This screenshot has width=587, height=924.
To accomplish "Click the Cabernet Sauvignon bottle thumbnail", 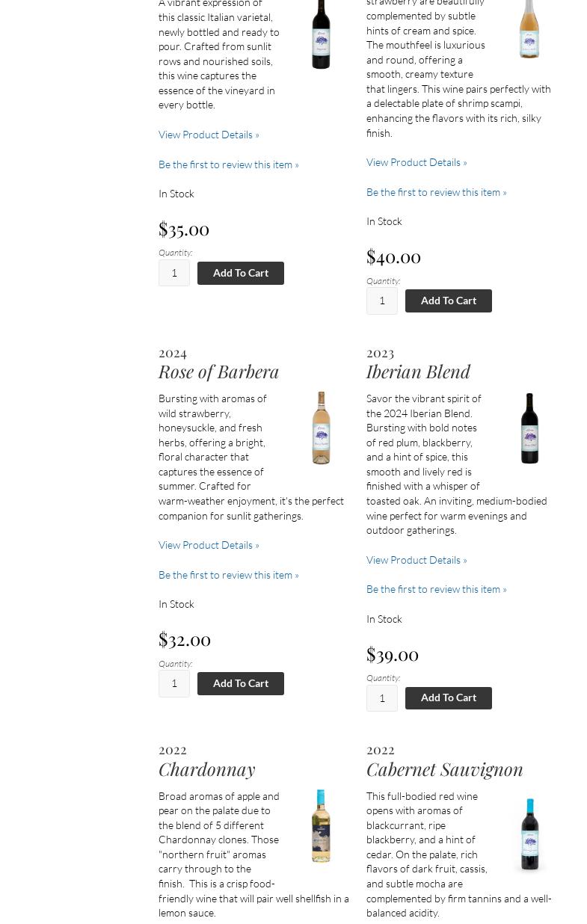I will pos(529,834).
